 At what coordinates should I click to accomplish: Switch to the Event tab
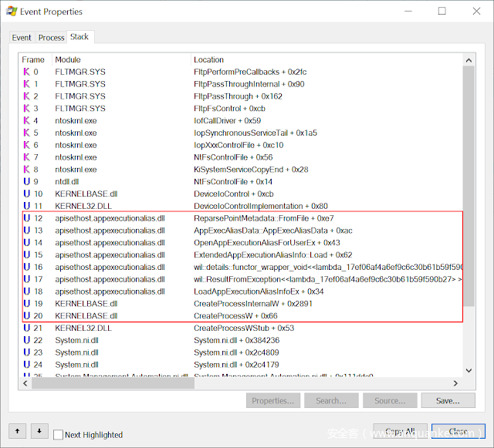click(22, 38)
